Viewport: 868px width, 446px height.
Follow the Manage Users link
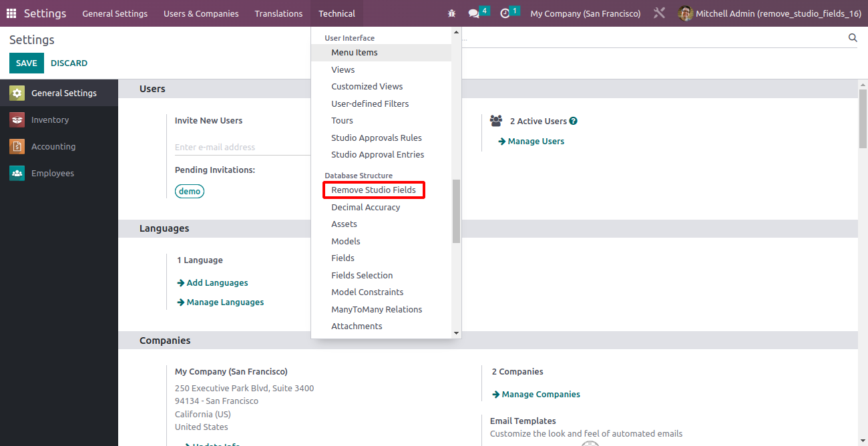[535, 142]
